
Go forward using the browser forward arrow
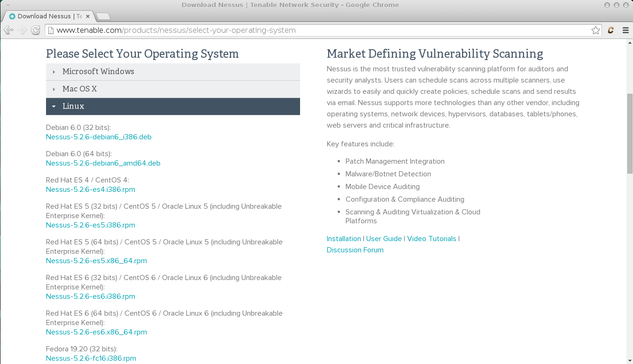click(x=22, y=30)
